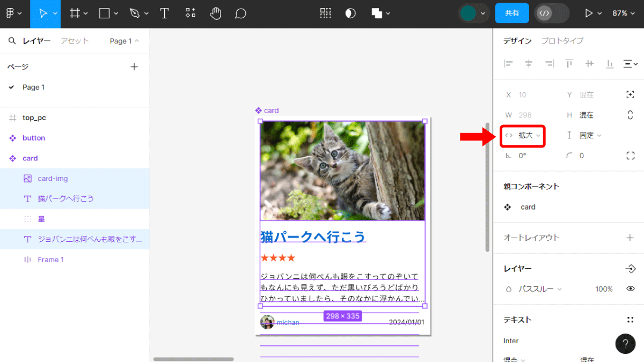
Task: Switch to the アセット tab
Action: click(75, 41)
